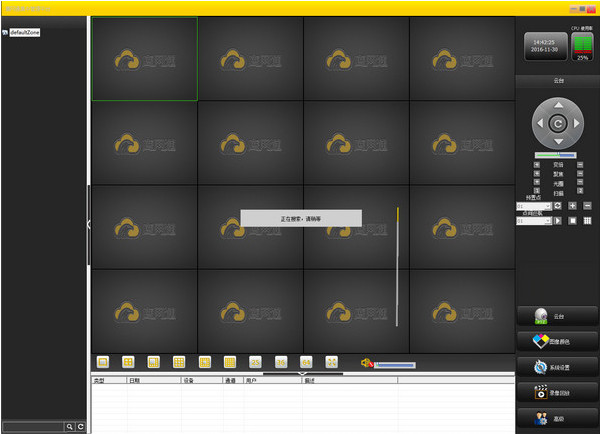Image resolution: width=600 pixels, height=434 pixels.
Task: Click the PTZ up arrow
Action: tap(558, 105)
